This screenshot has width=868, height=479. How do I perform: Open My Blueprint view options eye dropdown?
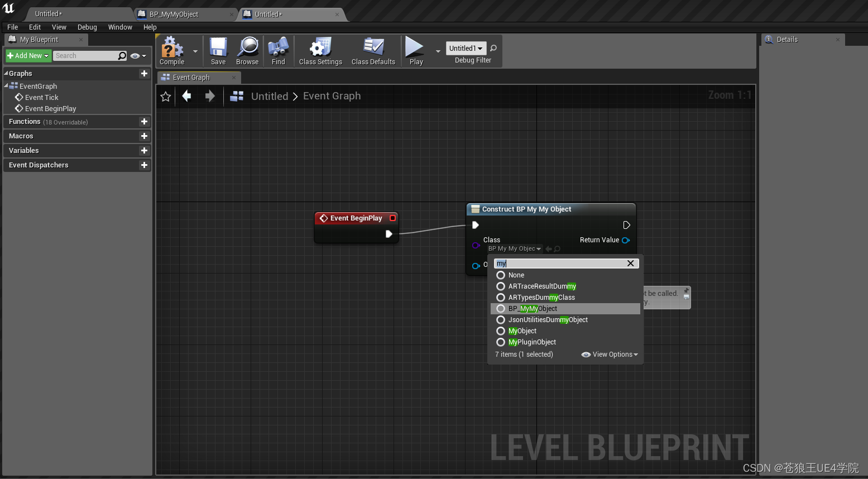(138, 56)
